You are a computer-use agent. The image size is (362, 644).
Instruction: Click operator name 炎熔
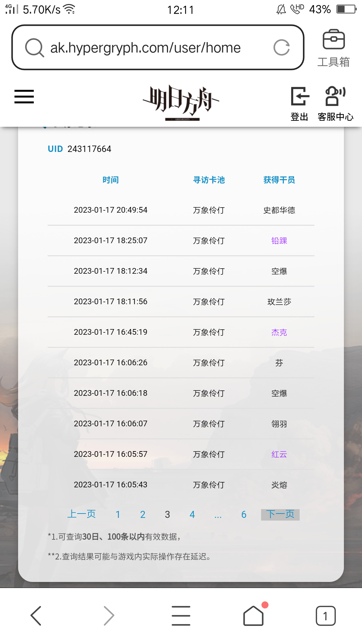click(x=279, y=485)
